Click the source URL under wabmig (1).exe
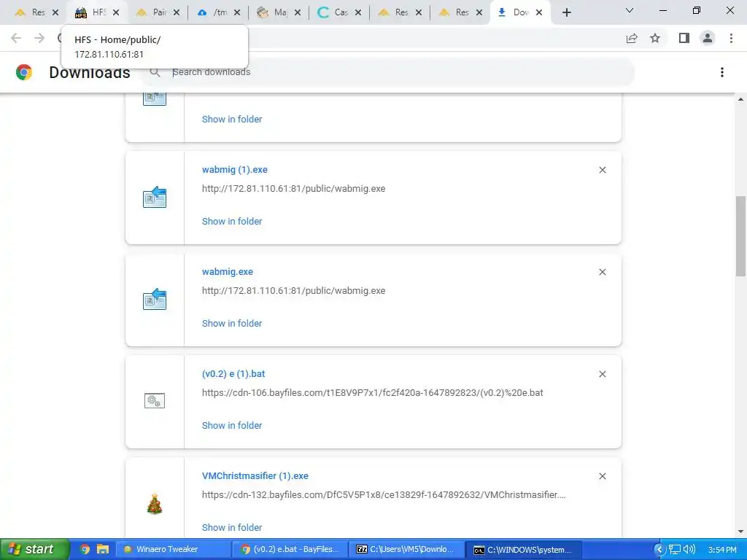This screenshot has height=560, width=747. 293,189
